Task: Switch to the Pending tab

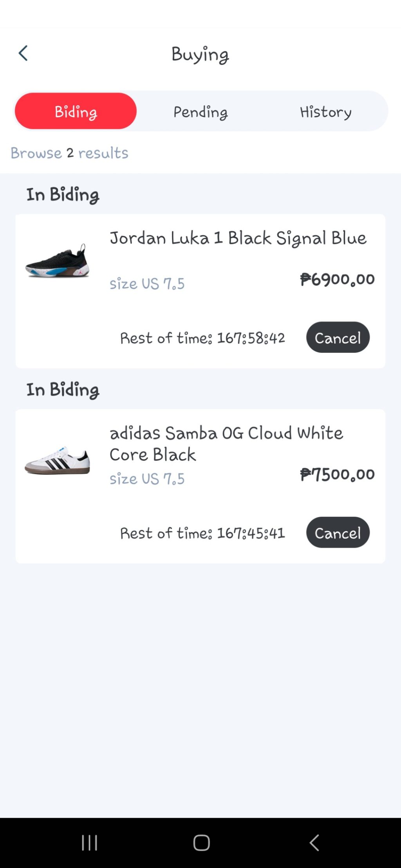Action: tap(200, 112)
